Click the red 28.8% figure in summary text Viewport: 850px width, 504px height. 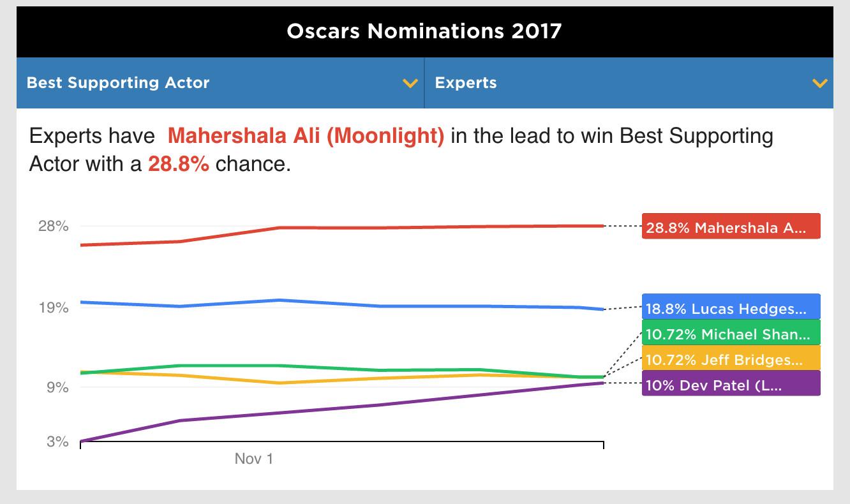tap(178, 164)
